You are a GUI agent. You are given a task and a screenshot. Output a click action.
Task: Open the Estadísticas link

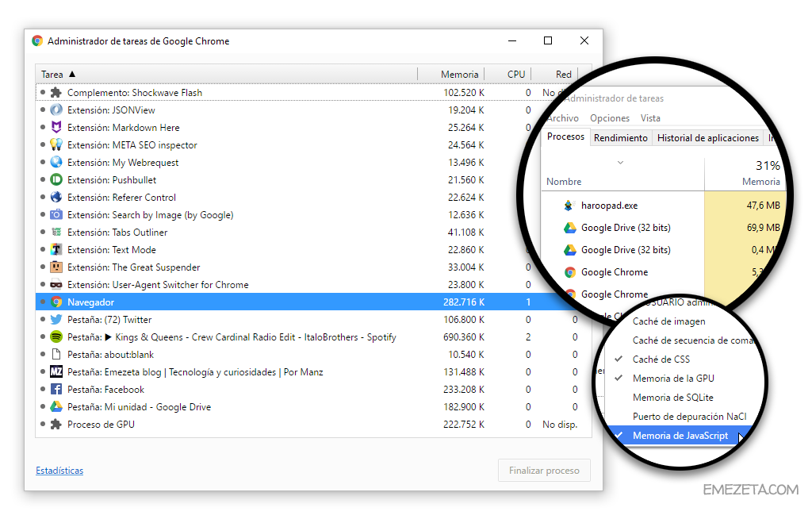[59, 471]
